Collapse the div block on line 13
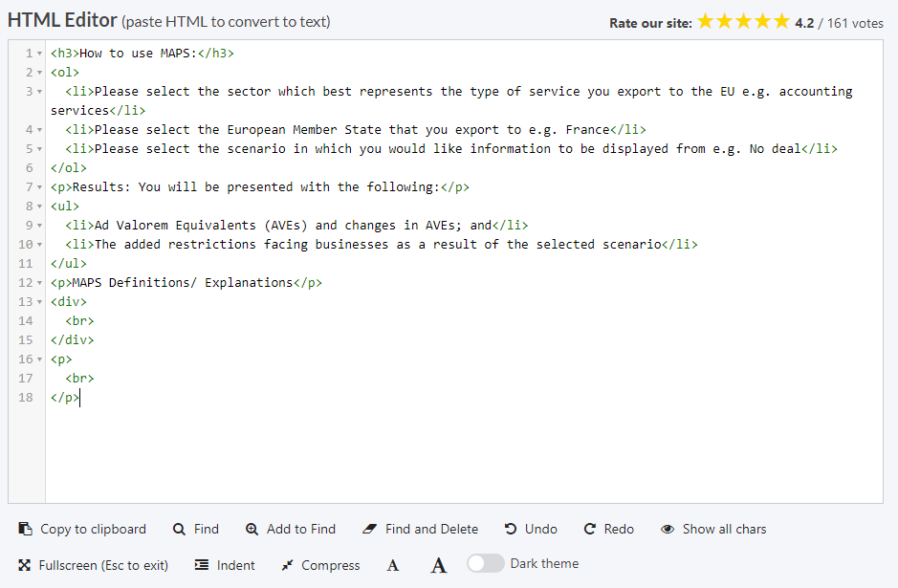The height and width of the screenshot is (588, 898). tap(39, 302)
